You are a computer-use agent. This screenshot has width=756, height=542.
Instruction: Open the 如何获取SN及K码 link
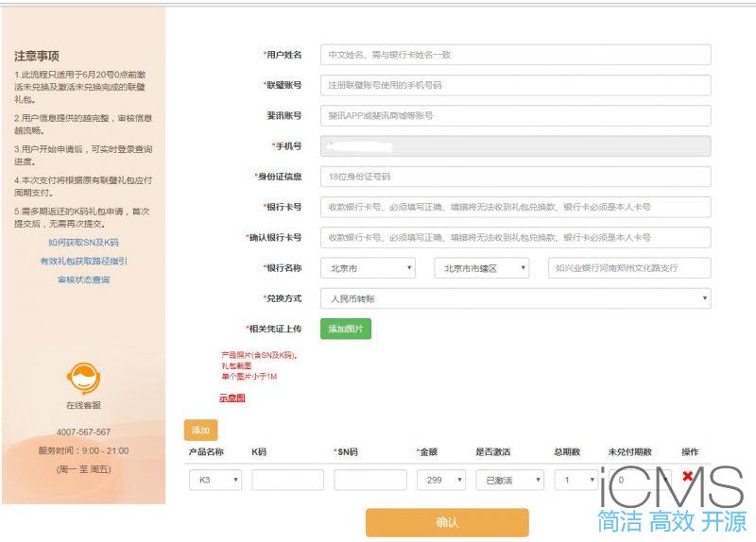83,243
